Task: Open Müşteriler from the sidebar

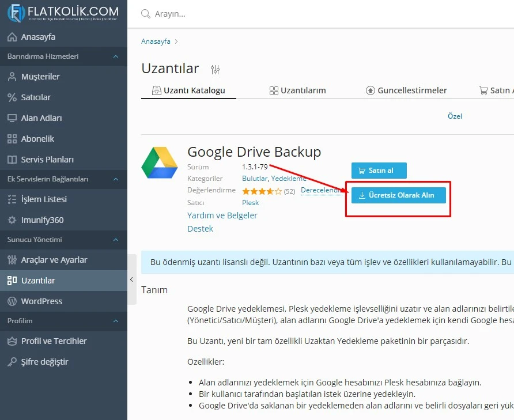Action: [x=40, y=76]
